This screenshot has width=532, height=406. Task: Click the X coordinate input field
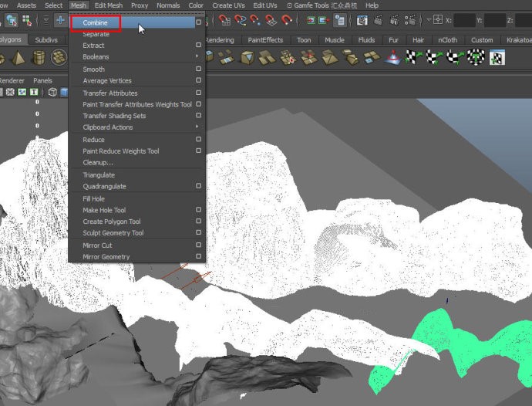[x=465, y=20]
